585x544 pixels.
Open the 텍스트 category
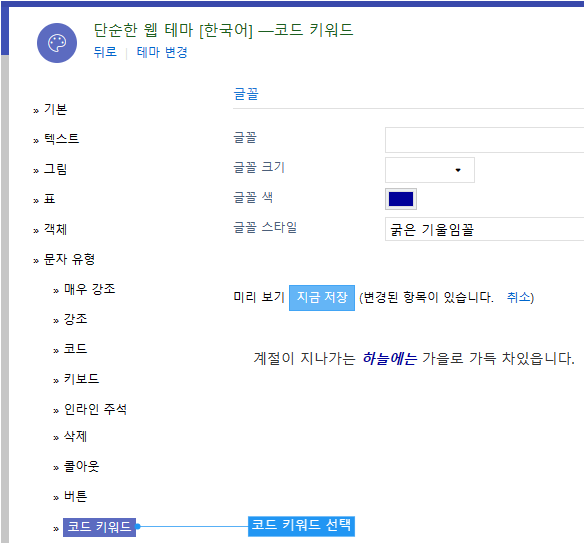tap(62, 139)
